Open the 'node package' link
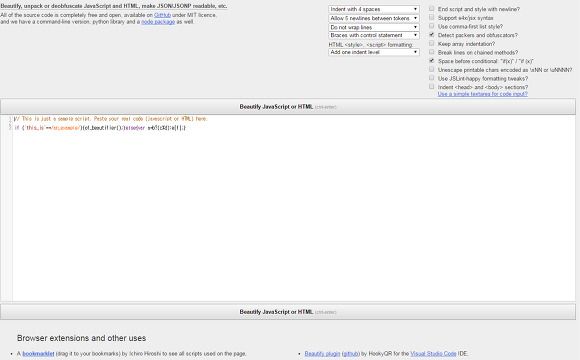This screenshot has width=580, height=360. pyautogui.click(x=158, y=22)
